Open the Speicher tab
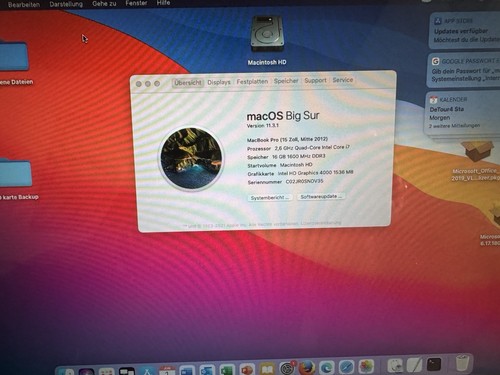 click(x=286, y=81)
